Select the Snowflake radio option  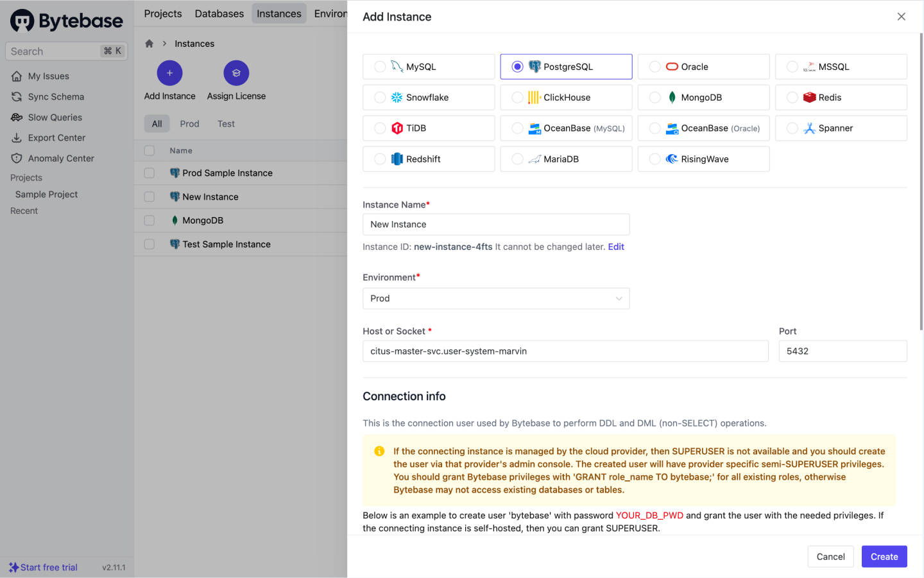(380, 98)
